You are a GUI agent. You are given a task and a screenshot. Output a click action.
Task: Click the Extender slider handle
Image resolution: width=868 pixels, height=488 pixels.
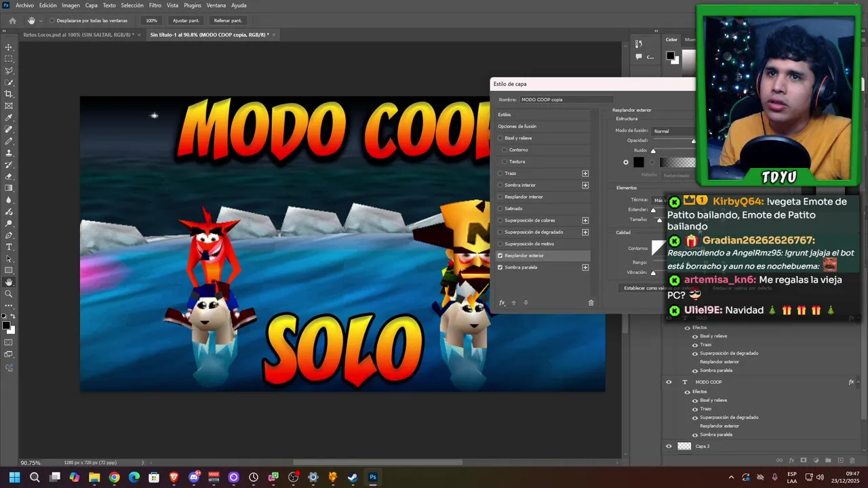(653, 210)
